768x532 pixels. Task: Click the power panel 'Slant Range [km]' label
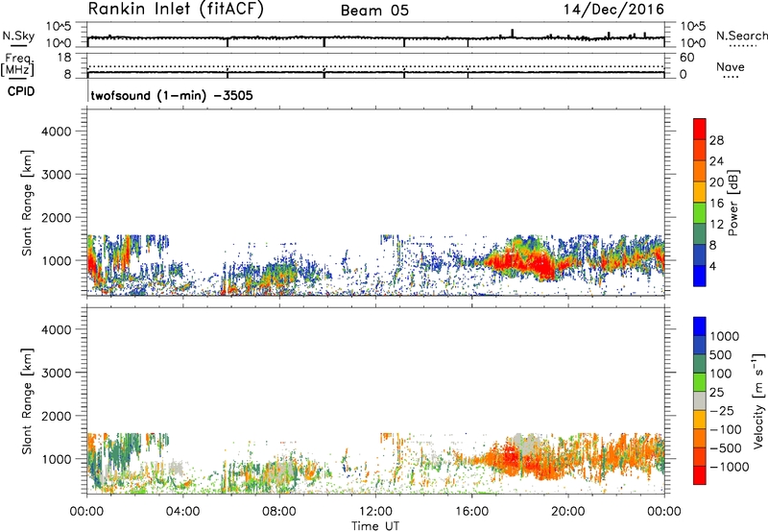[27, 203]
